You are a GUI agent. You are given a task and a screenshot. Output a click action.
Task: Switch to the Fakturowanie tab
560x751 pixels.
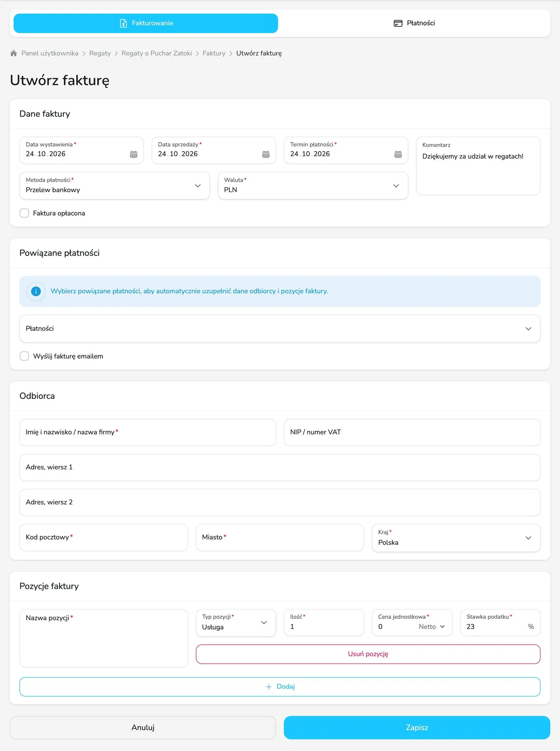146,23
